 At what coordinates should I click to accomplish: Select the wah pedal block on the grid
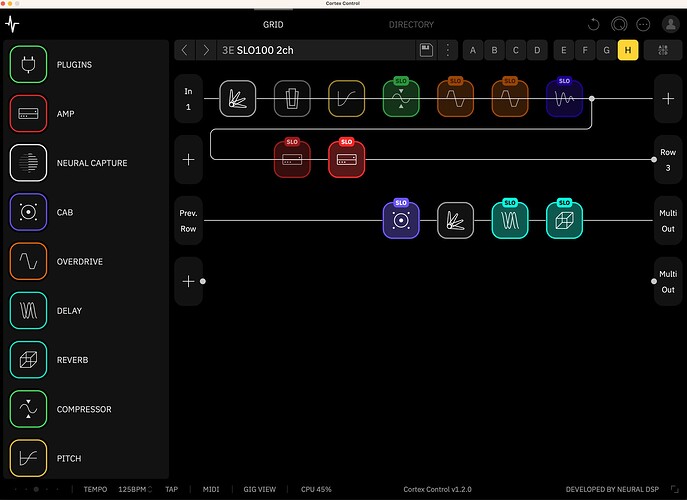click(x=292, y=99)
